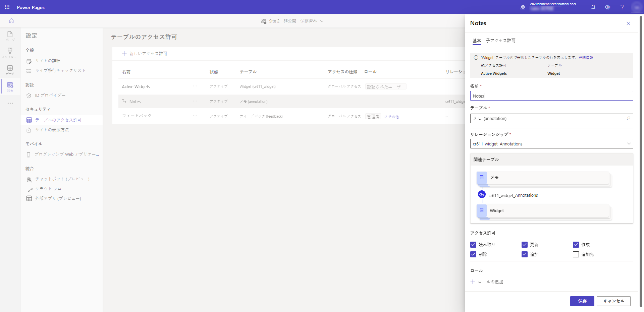
Task: Click the 認証されたユーザー role tag
Action: (x=386, y=86)
